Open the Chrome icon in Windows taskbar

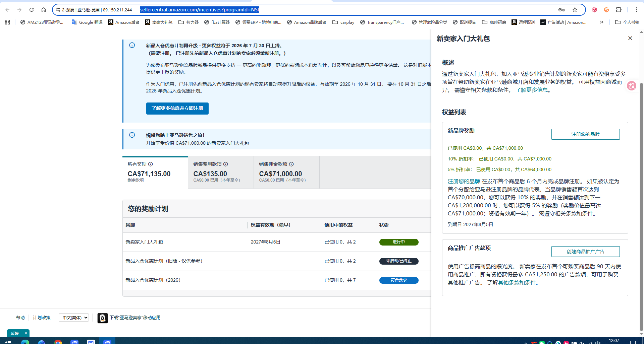coord(58,342)
